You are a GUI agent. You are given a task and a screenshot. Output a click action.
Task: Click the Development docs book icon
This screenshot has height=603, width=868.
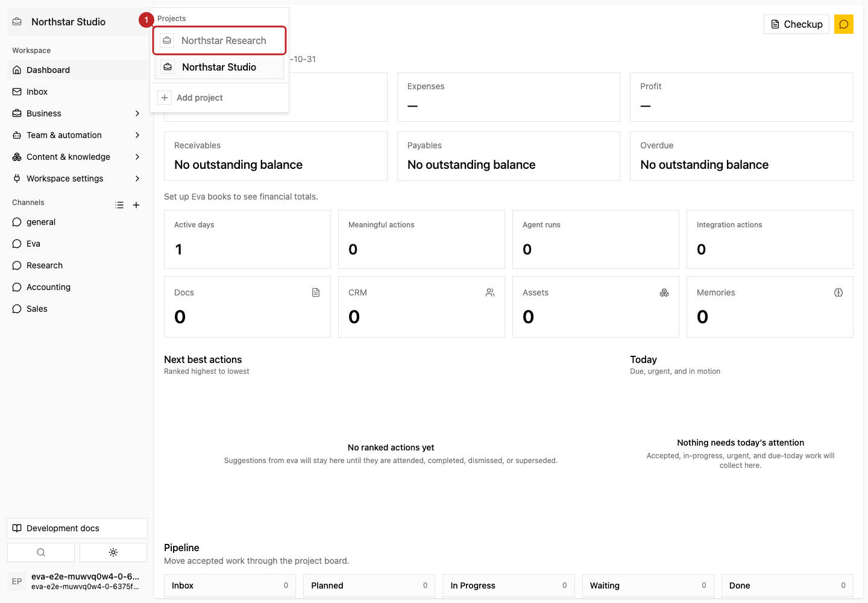tap(17, 528)
